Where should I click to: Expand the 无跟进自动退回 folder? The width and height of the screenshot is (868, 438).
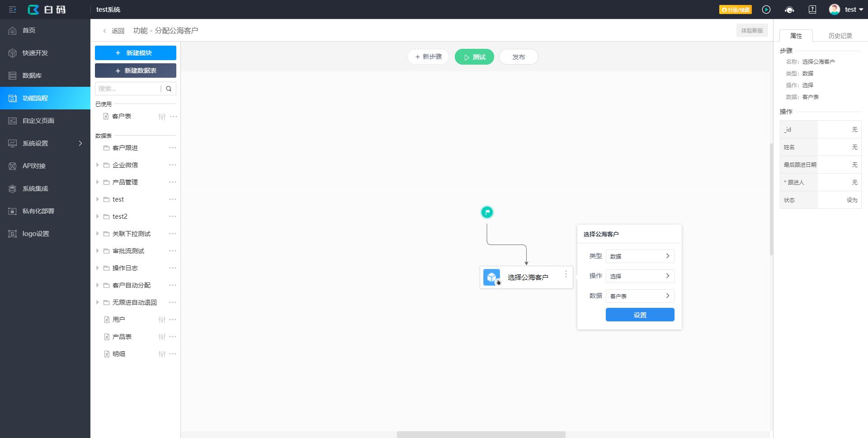click(x=97, y=302)
